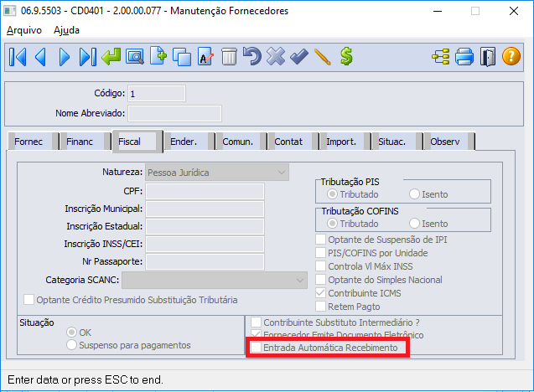Print with the printer icon
Screen dimensions: 534x392
coord(464,57)
